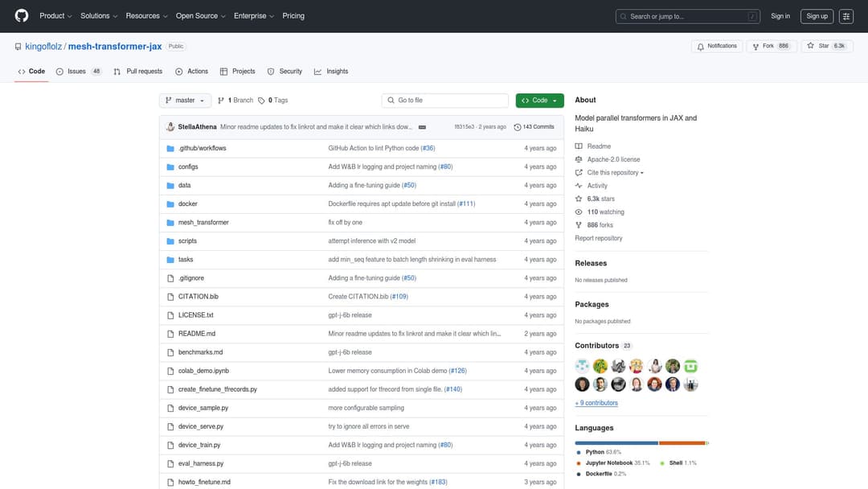Star the mesh-transformer-jax repository
Image resolution: width=868 pixels, height=489 pixels.
click(821, 47)
